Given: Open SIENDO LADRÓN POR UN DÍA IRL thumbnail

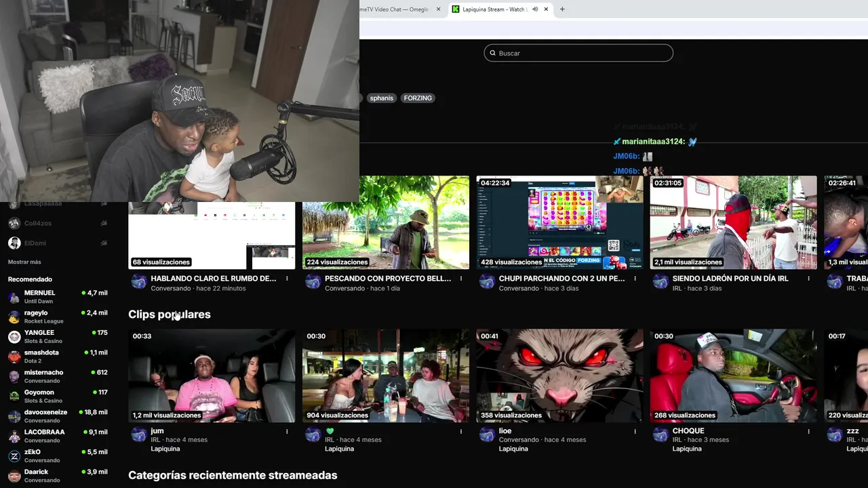Looking at the screenshot, I should click(734, 222).
